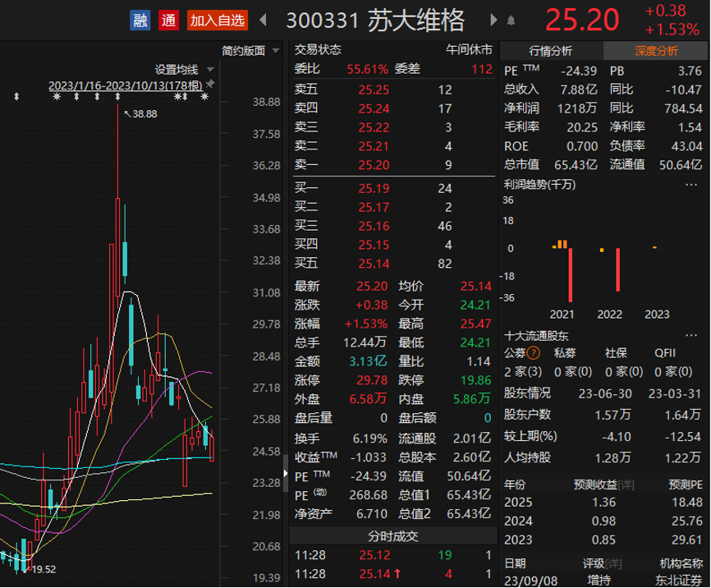Click the 内盘 value 5.86万
This screenshot has height=588, width=711.
click(472, 399)
